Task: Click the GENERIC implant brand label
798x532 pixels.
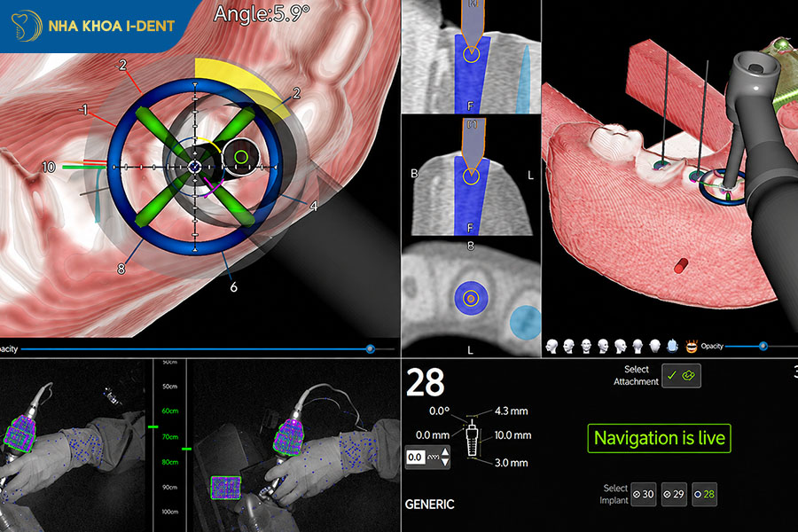Action: 429,505
